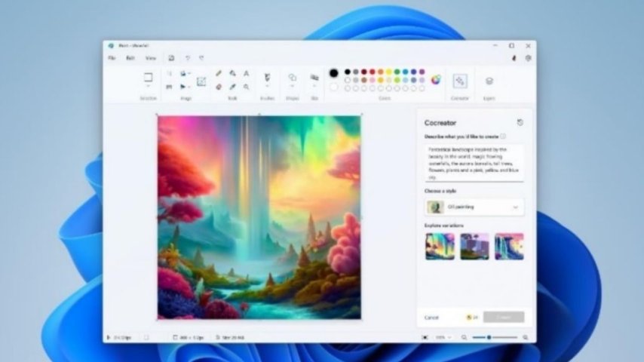The width and height of the screenshot is (644, 362).
Task: Pick the purple swatch in the palette
Action: coord(422,72)
